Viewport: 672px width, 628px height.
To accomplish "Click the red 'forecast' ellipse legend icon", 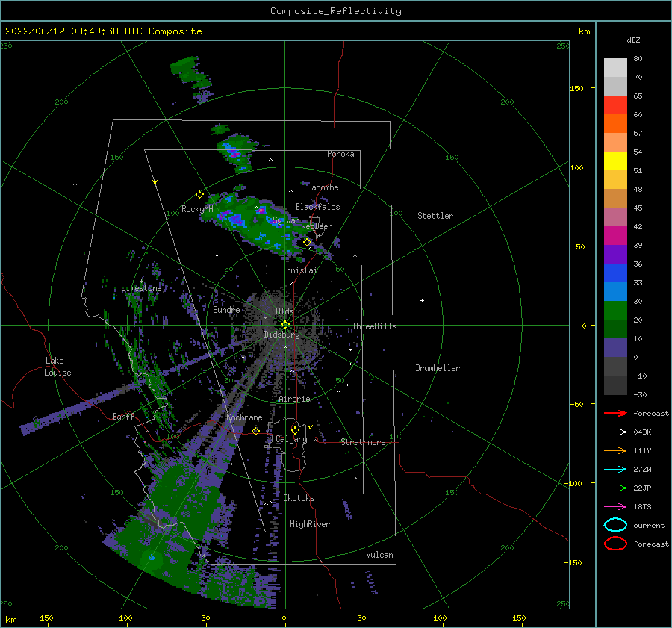I will click(615, 544).
